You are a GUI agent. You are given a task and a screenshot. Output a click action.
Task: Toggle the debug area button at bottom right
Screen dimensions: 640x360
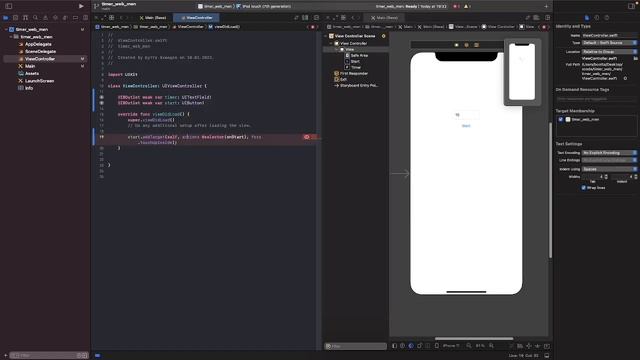coord(547,356)
